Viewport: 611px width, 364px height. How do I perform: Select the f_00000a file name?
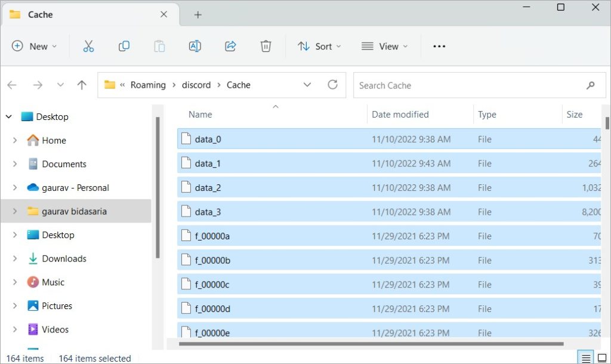[x=212, y=236]
